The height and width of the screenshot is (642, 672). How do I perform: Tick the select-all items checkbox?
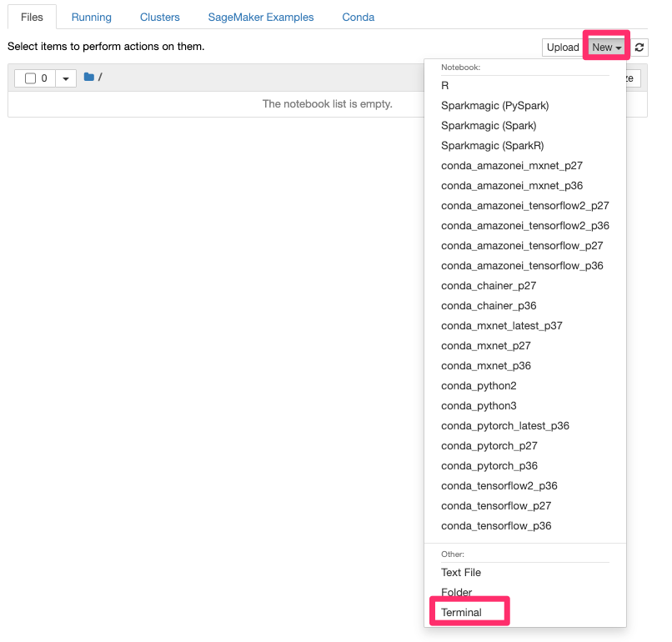point(30,78)
